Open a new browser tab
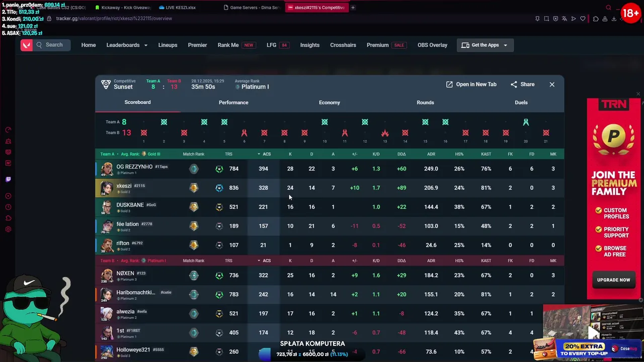644x362 pixels. (353, 8)
